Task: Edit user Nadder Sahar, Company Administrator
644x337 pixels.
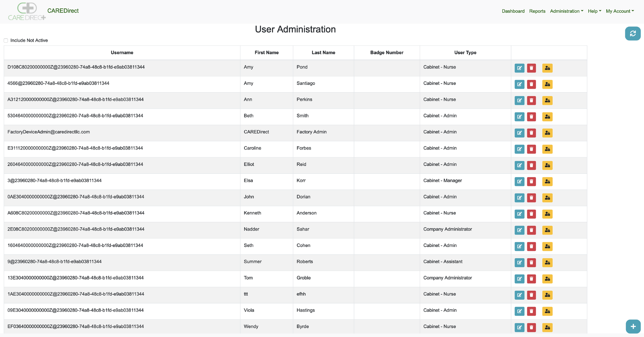Action: click(x=519, y=230)
